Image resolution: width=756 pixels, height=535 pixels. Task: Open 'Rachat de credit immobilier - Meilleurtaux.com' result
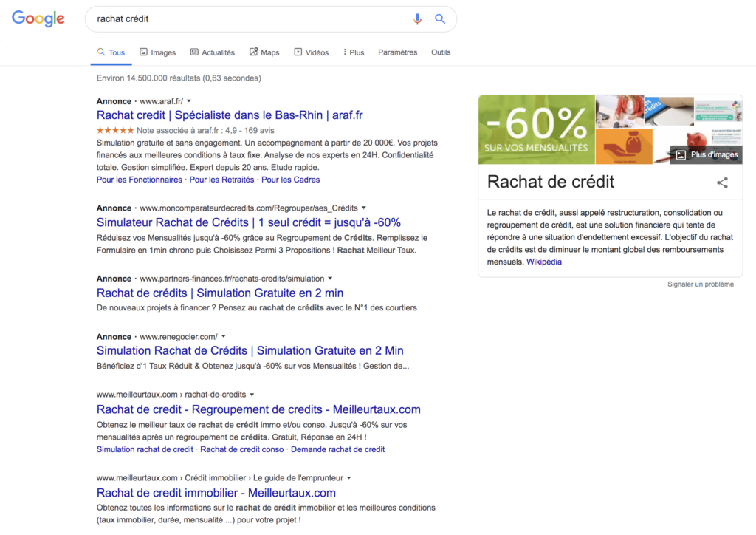tap(216, 493)
